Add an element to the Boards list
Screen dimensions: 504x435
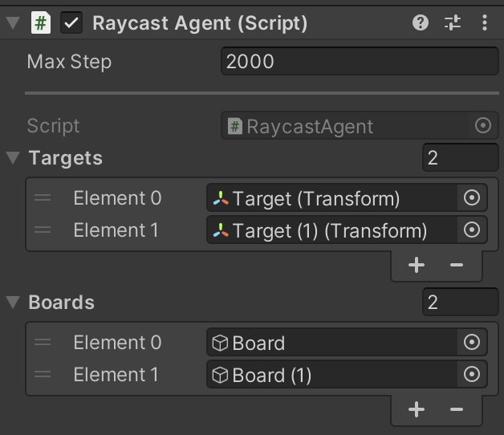click(417, 409)
